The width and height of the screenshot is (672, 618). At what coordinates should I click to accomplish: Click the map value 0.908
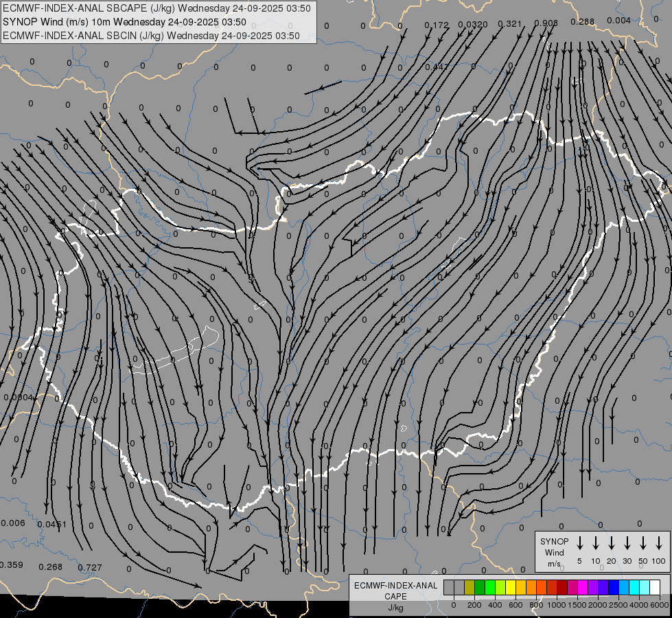click(546, 23)
